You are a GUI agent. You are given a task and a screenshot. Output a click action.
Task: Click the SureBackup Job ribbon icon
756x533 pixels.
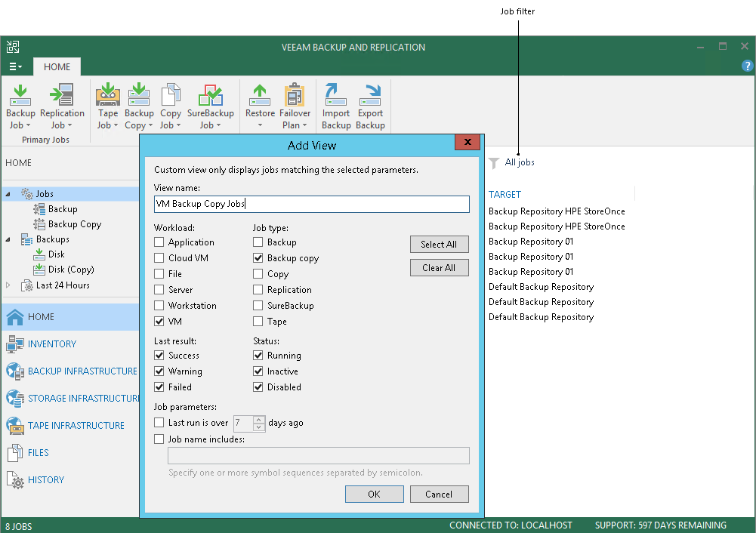[210, 94]
